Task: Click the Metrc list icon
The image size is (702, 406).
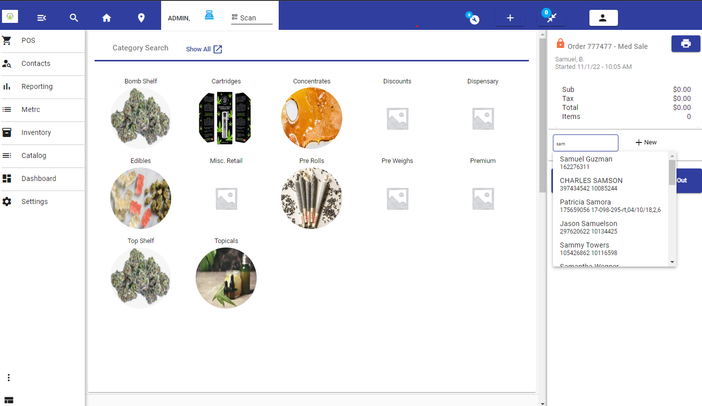Action: [x=7, y=109]
